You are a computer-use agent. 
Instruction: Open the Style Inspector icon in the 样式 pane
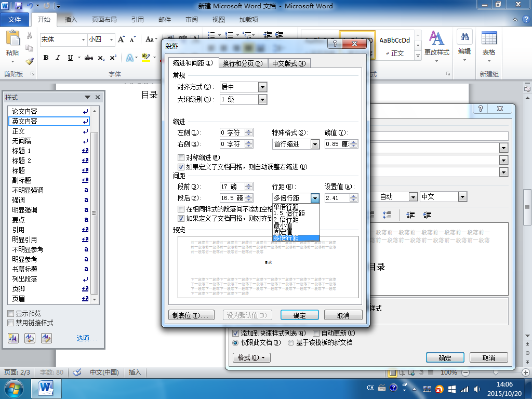30,338
